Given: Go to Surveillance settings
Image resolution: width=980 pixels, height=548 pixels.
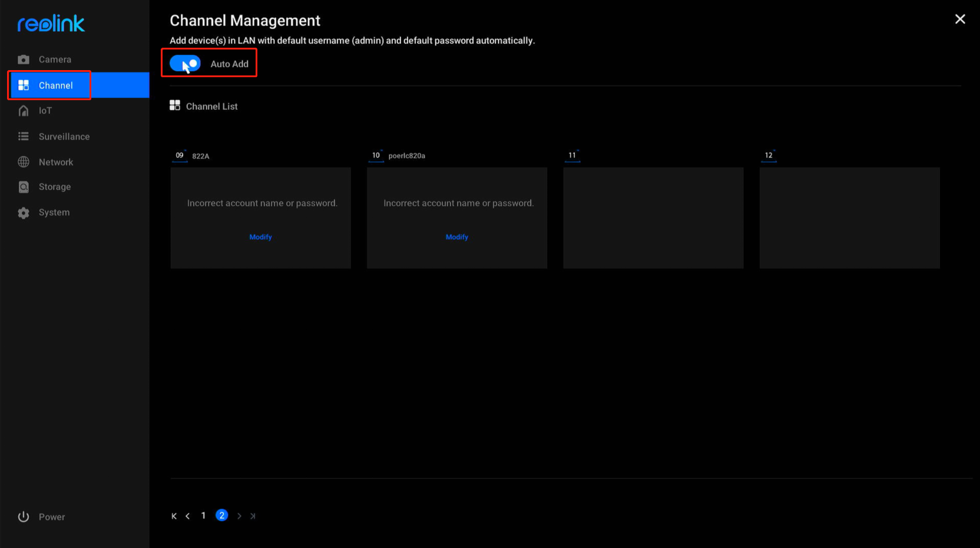Looking at the screenshot, I should [x=75, y=137].
